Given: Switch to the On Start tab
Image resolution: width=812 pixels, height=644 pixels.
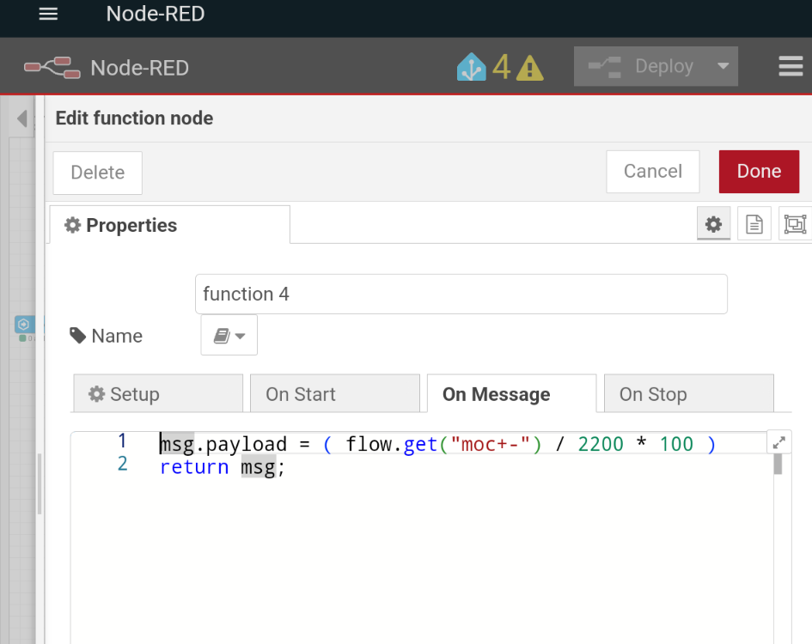Looking at the screenshot, I should pos(334,394).
